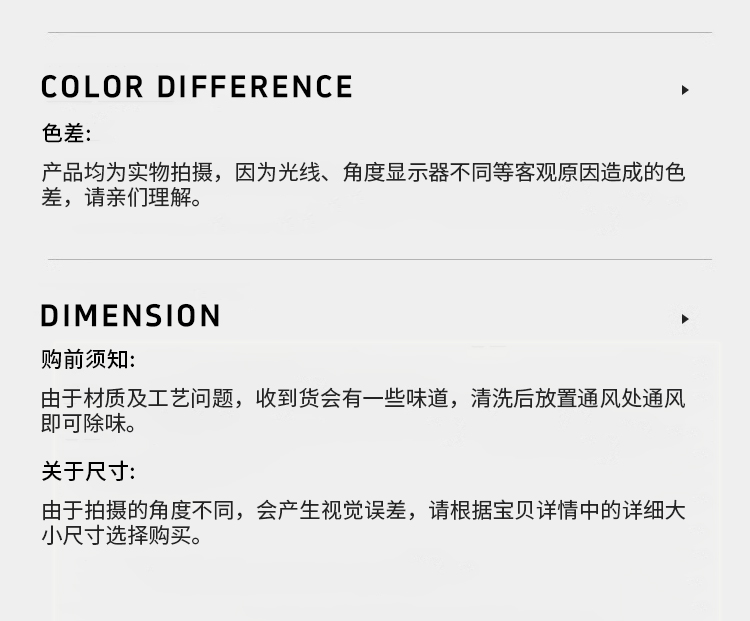Click the phrase 收到货会有一些味道
750x621 pixels.
(352, 399)
